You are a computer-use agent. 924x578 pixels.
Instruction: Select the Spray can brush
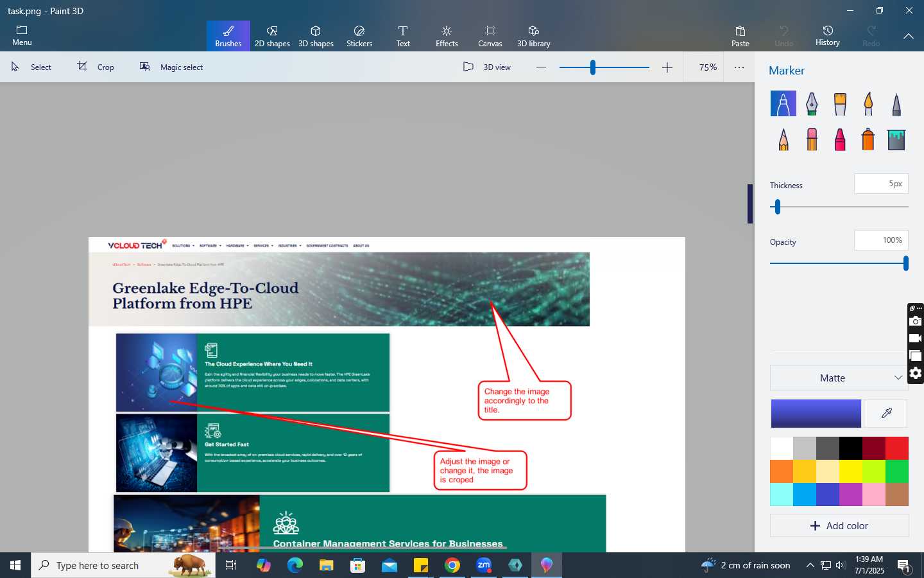click(868, 139)
